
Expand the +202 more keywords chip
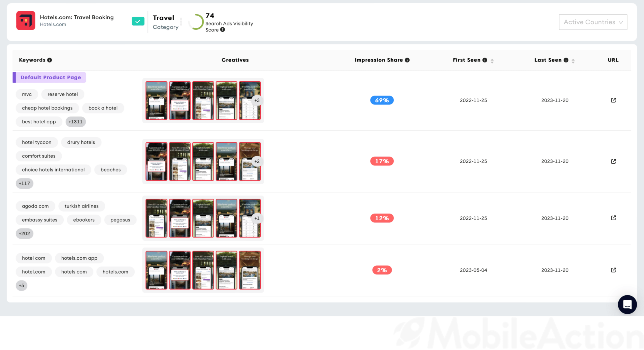[24, 234]
